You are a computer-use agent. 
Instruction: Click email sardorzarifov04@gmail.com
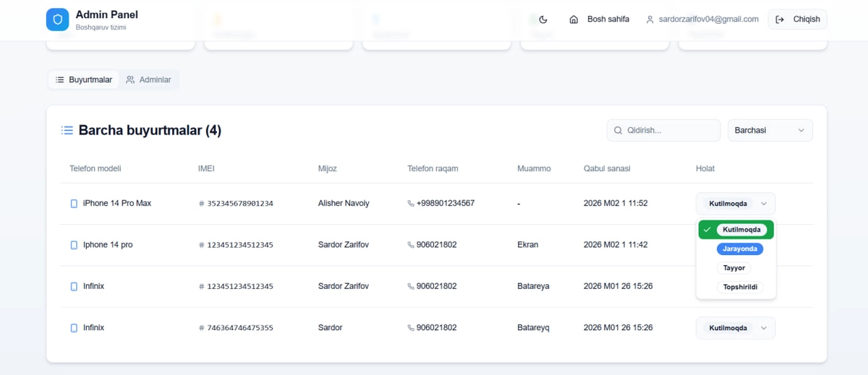coord(708,20)
